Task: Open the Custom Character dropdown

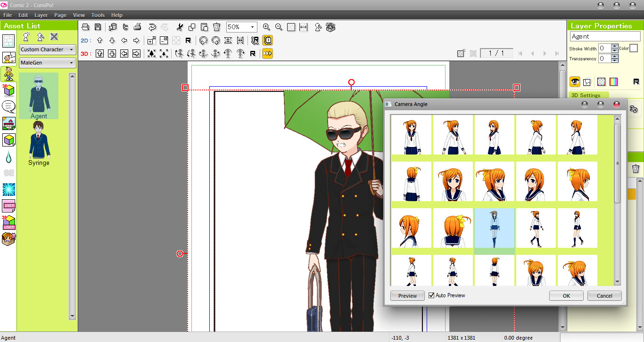Action: (x=47, y=49)
